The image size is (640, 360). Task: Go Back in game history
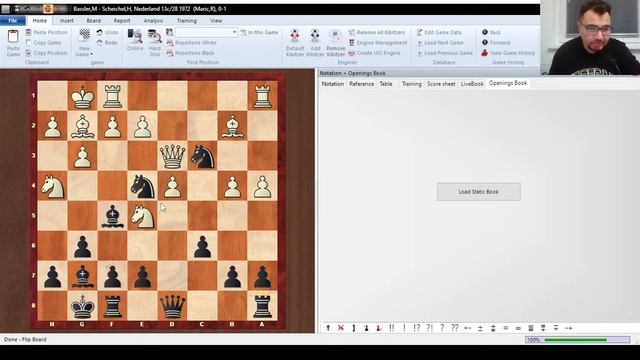coord(491,32)
